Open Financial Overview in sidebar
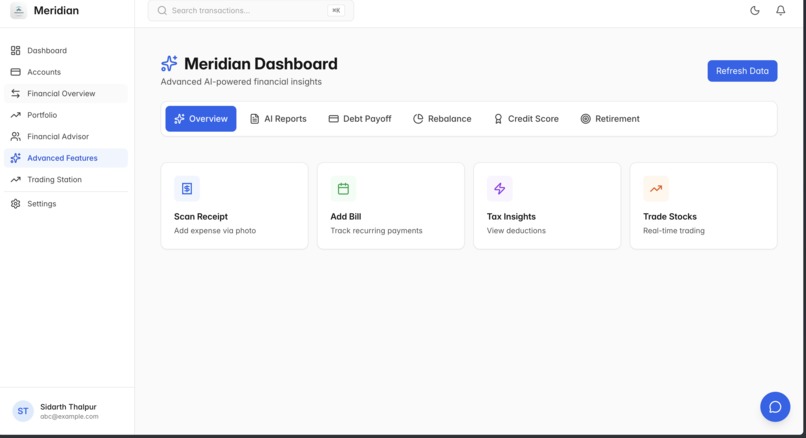This screenshot has width=806, height=438. (66, 94)
